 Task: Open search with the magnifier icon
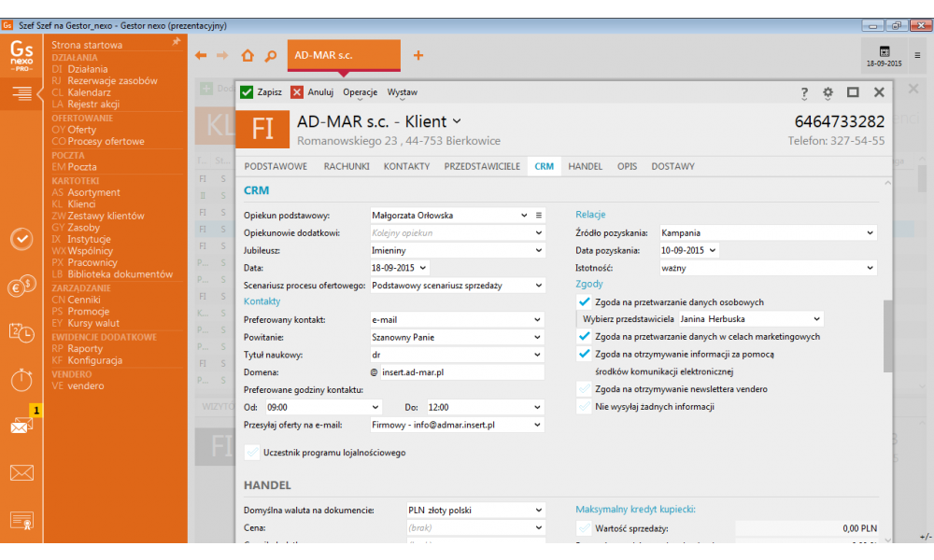pyautogui.click(x=271, y=56)
